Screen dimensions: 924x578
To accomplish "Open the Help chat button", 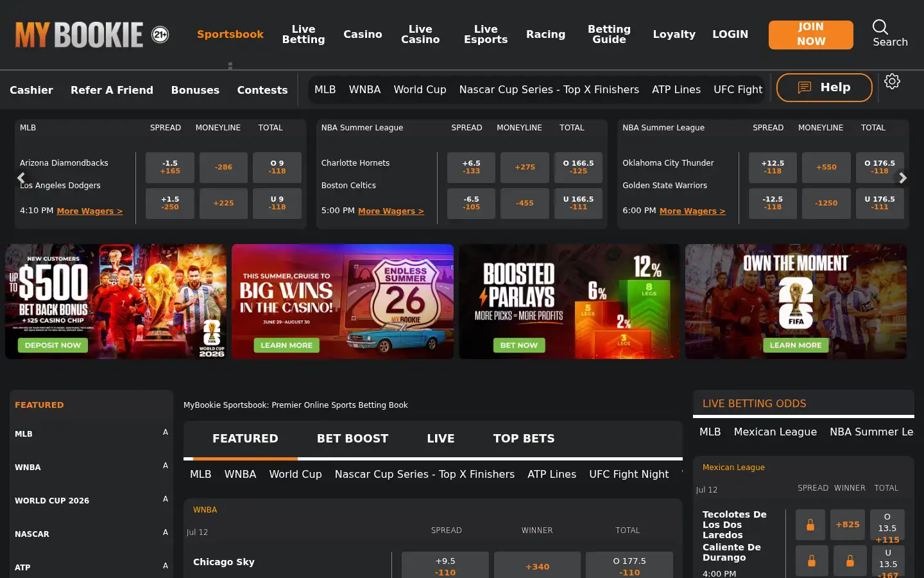I will (x=825, y=87).
